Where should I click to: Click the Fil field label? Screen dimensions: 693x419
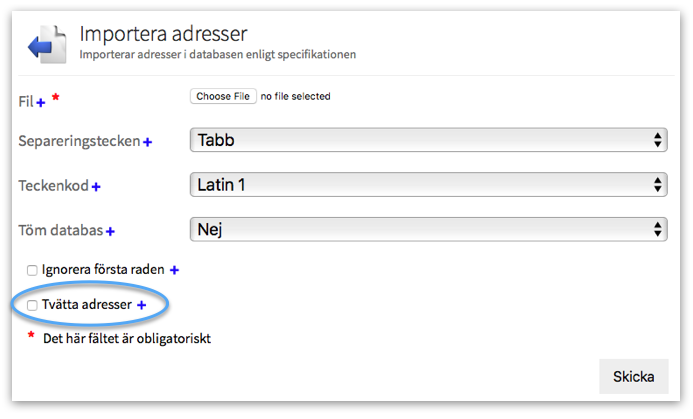click(x=26, y=102)
